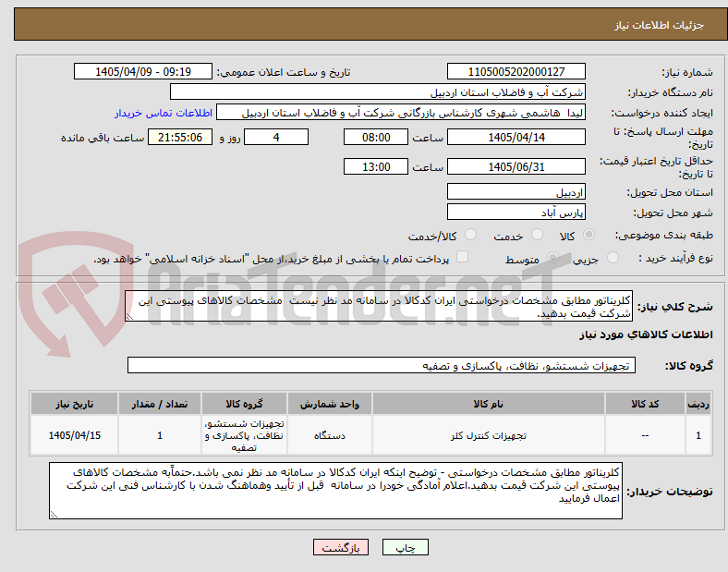Select the کالا/خدمت radio button
The image size is (728, 572).
click(471, 235)
